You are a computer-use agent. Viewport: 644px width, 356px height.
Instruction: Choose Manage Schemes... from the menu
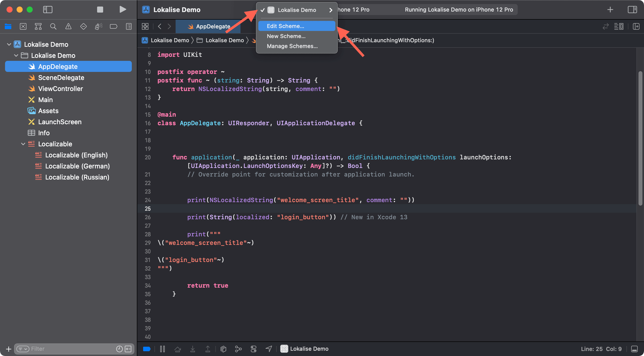click(292, 46)
